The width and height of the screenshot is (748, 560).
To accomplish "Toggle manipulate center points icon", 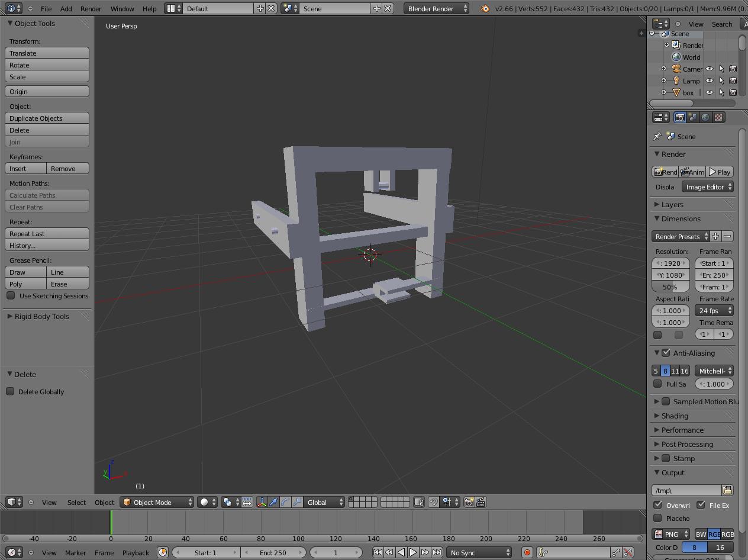I will 247,502.
